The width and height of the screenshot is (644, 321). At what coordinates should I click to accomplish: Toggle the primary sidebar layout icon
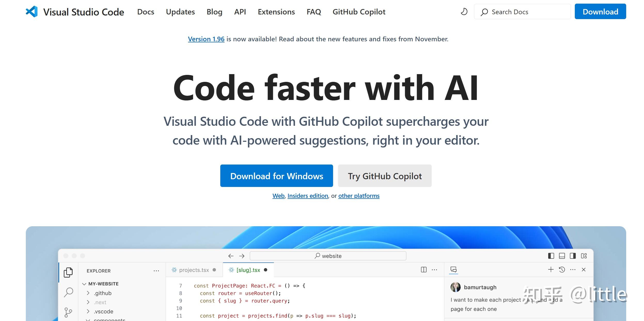(x=551, y=256)
